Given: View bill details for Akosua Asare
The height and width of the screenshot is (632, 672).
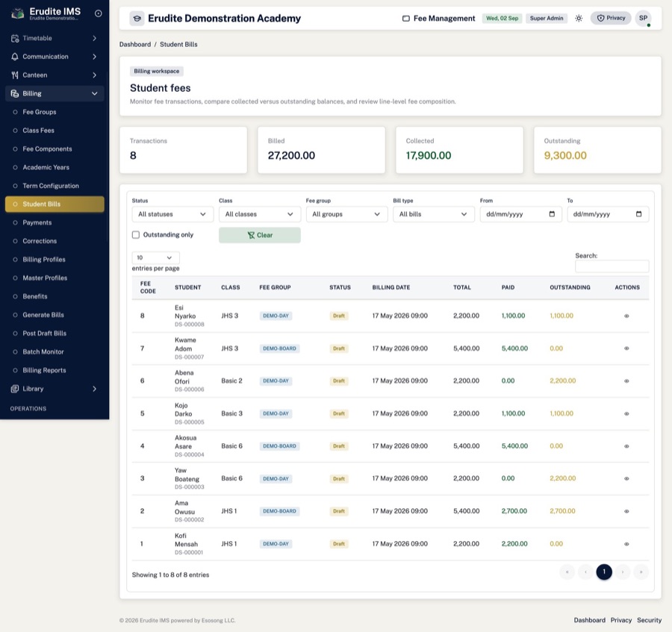Looking at the screenshot, I should pos(626,446).
